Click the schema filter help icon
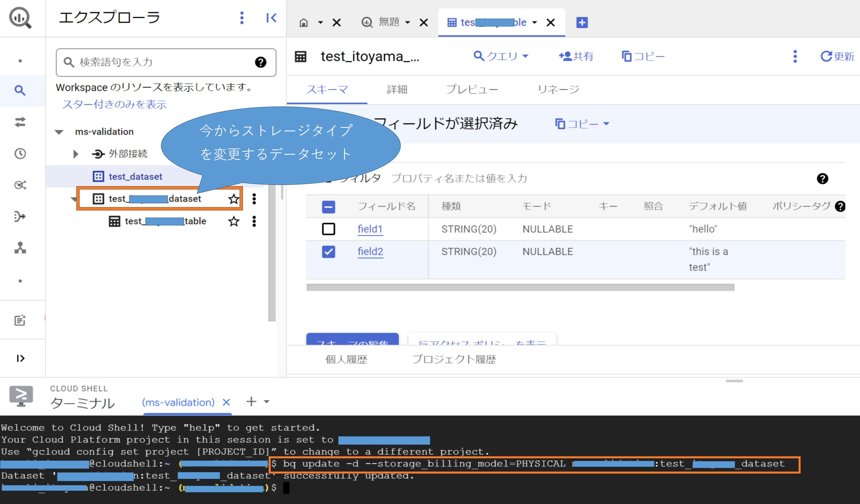The height and width of the screenshot is (504, 860). (822, 178)
